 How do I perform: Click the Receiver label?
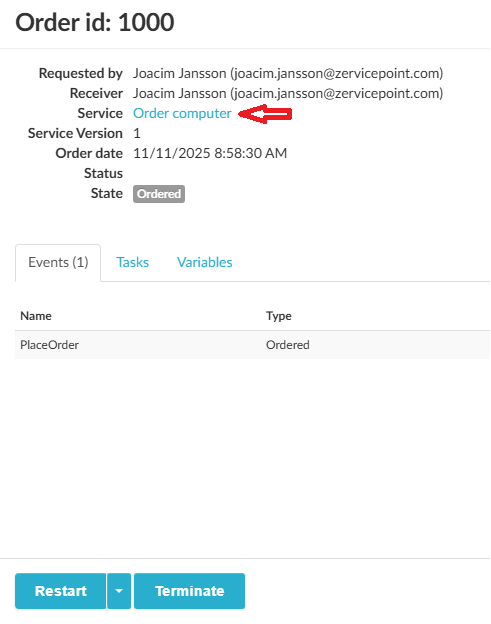pos(96,94)
